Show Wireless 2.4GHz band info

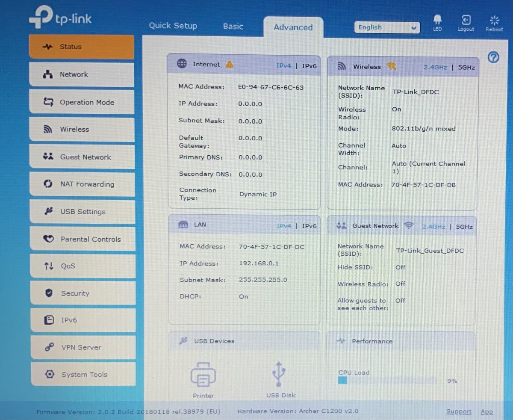435,67
